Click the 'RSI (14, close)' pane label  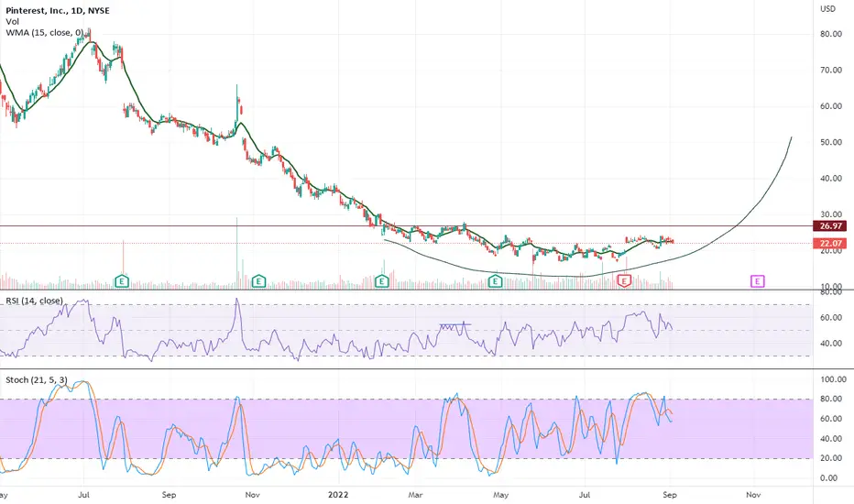point(34,301)
